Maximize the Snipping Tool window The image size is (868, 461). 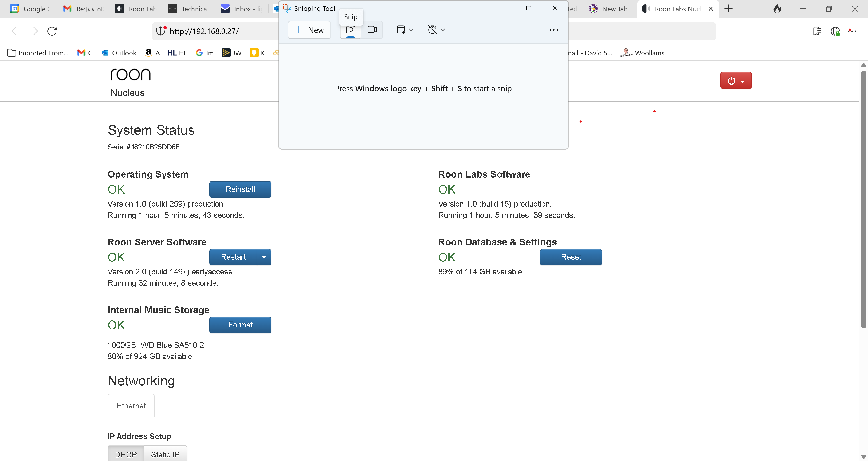[528, 8]
